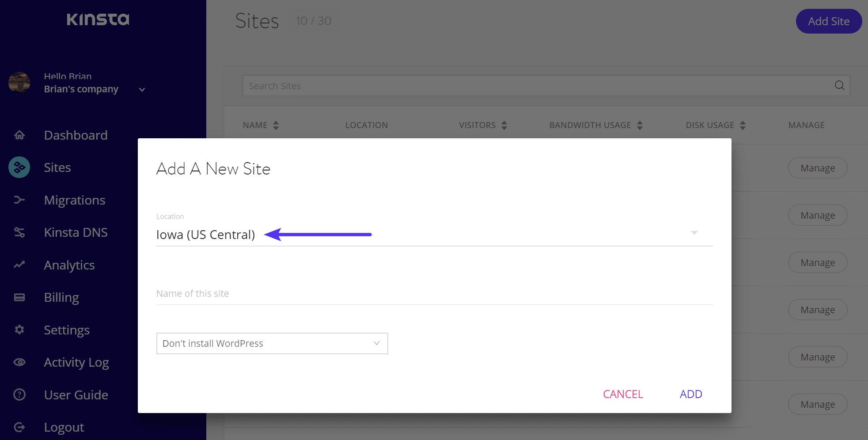The width and height of the screenshot is (868, 440).
Task: Open Migrations page
Action: click(x=75, y=200)
